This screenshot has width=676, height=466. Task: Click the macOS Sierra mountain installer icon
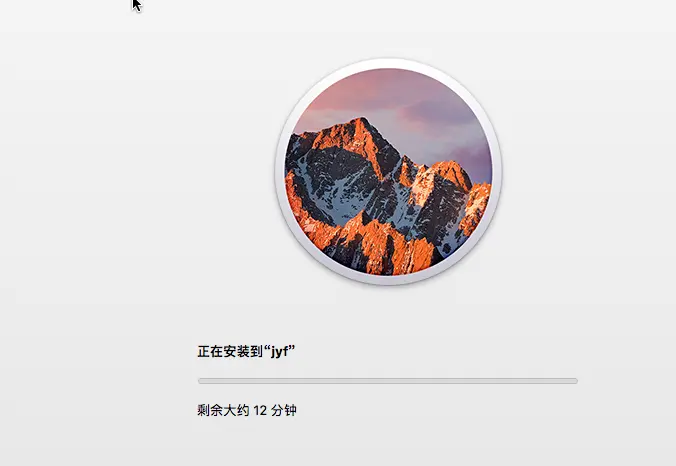[x=388, y=172]
